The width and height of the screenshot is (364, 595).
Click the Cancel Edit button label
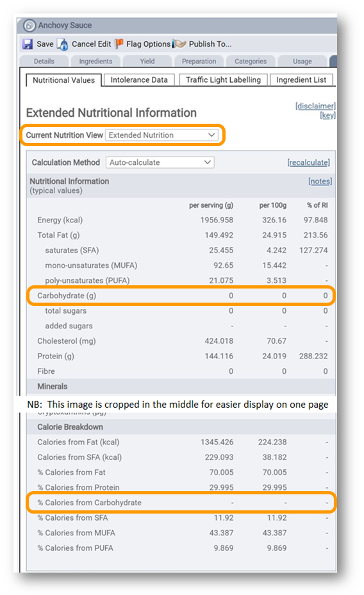pyautogui.click(x=92, y=44)
